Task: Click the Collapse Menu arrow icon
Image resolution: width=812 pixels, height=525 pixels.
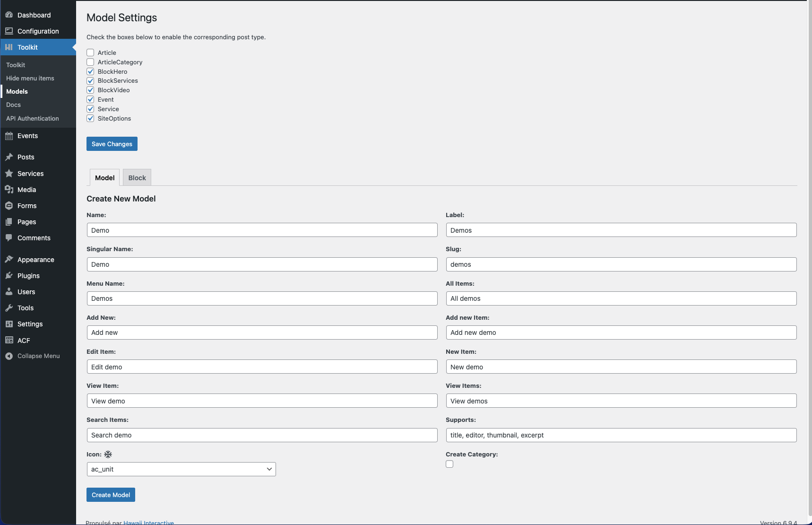Action: pos(9,356)
